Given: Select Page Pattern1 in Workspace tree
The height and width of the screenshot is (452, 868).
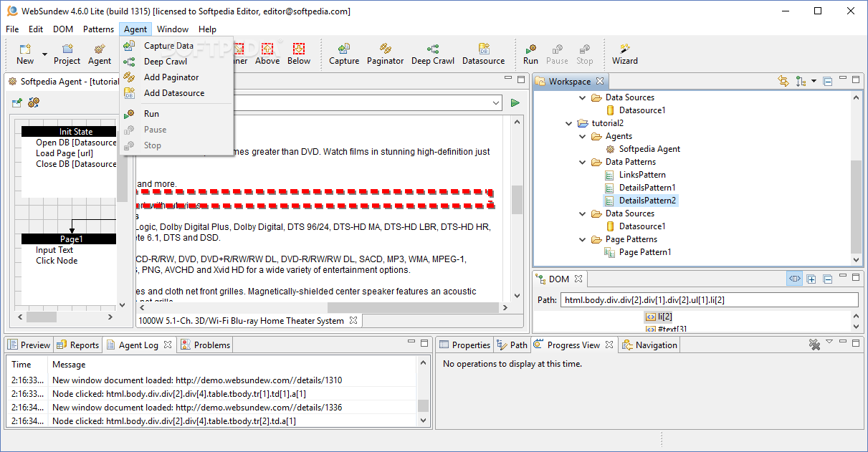Looking at the screenshot, I should 645,252.
